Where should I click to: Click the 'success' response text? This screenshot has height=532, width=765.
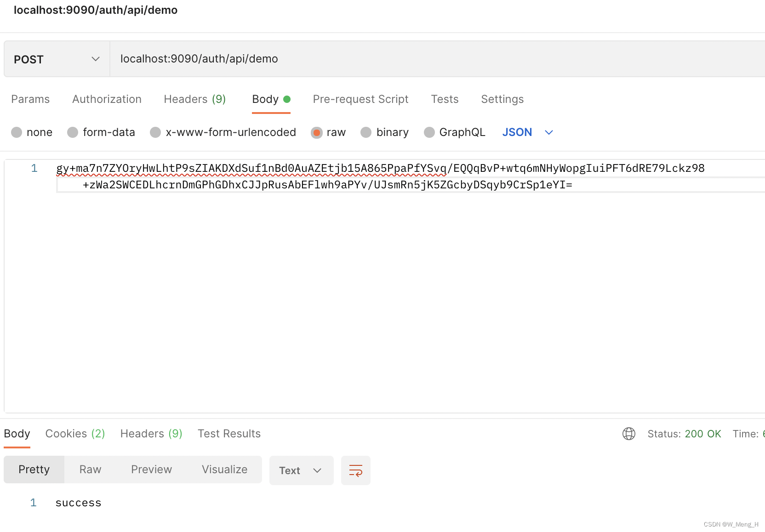(78, 503)
